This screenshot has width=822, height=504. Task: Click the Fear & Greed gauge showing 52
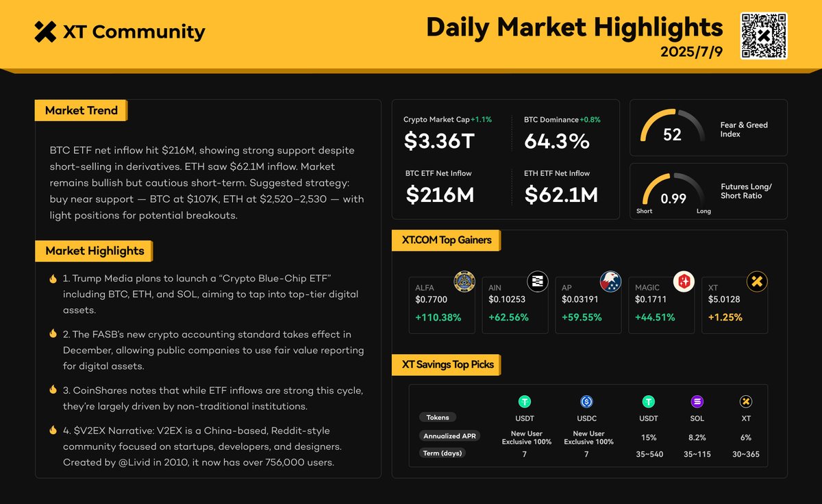coord(672,127)
